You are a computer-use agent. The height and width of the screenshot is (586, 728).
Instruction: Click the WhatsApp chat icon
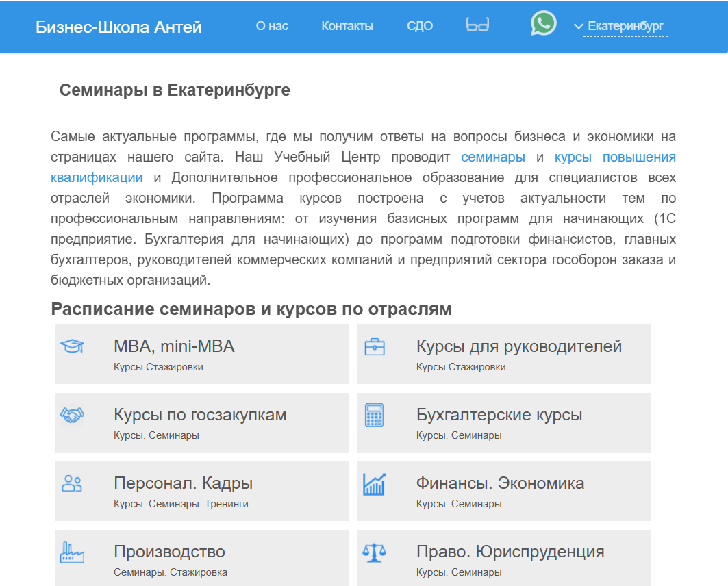[543, 24]
